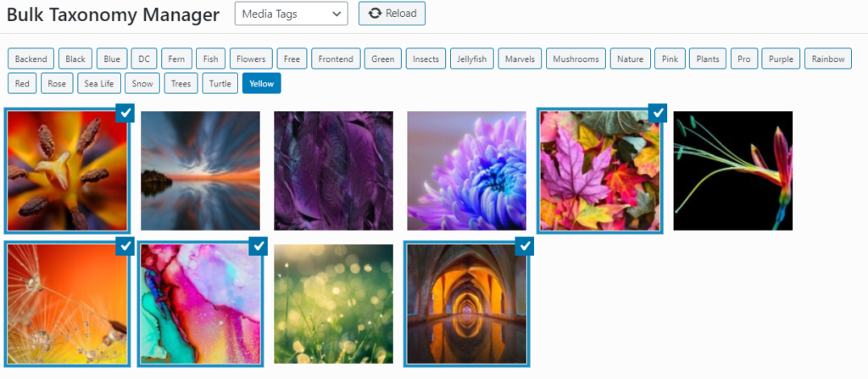Select the Frontend tag
The height and width of the screenshot is (379, 868).
pos(336,59)
